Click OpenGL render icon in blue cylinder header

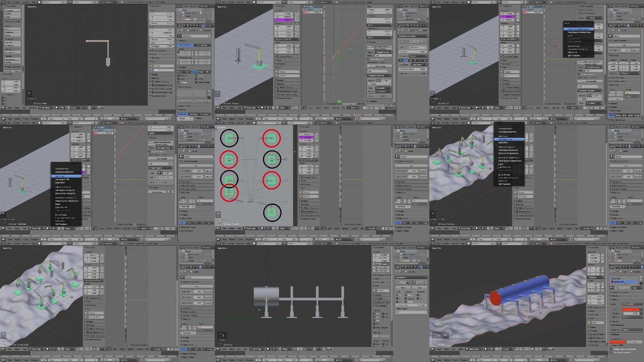pyautogui.click(x=550, y=349)
